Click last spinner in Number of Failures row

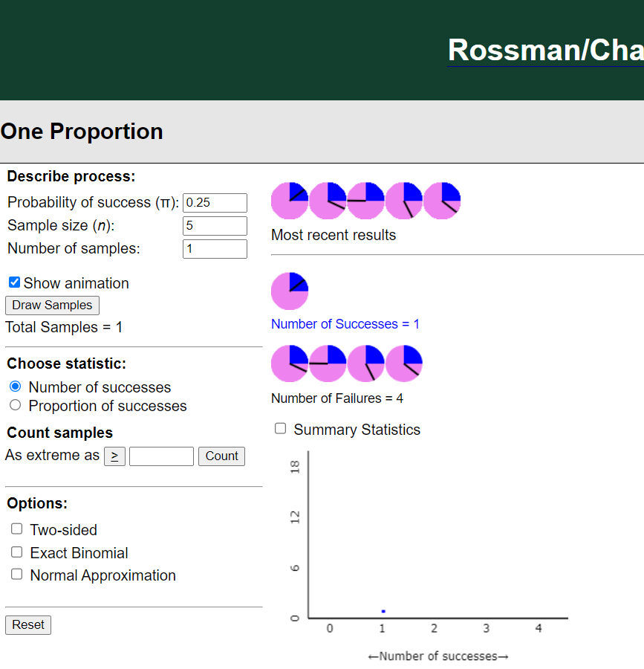pyautogui.click(x=404, y=363)
